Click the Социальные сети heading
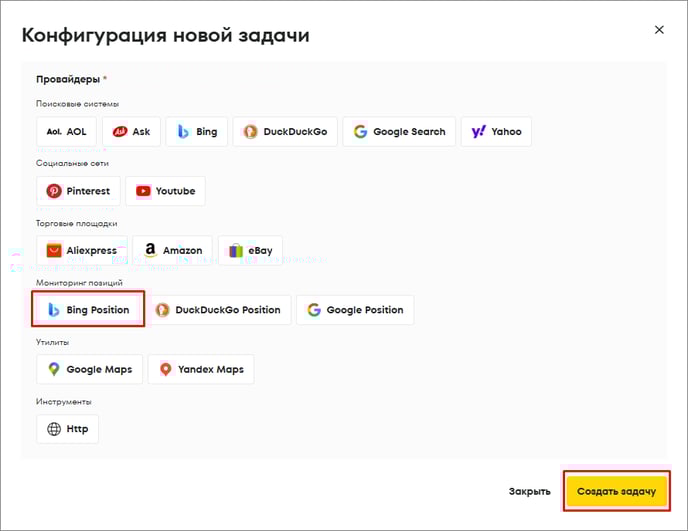This screenshot has height=531, width=688. [72, 163]
